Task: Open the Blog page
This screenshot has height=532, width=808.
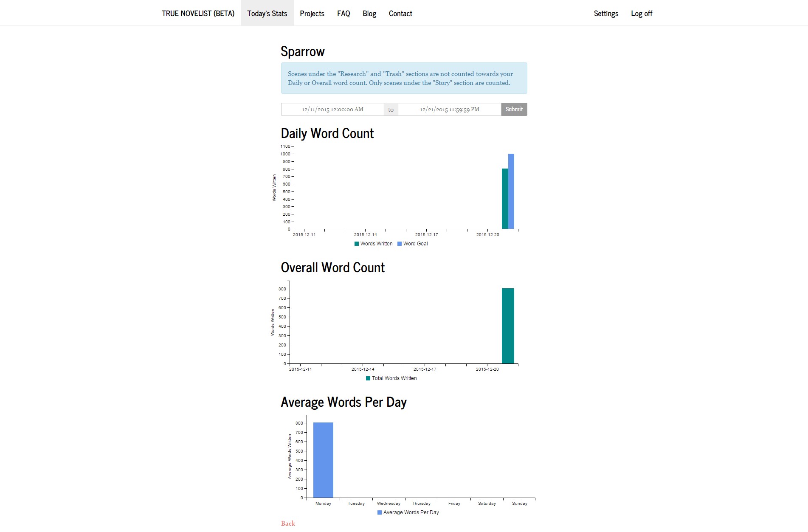Action: coord(369,14)
